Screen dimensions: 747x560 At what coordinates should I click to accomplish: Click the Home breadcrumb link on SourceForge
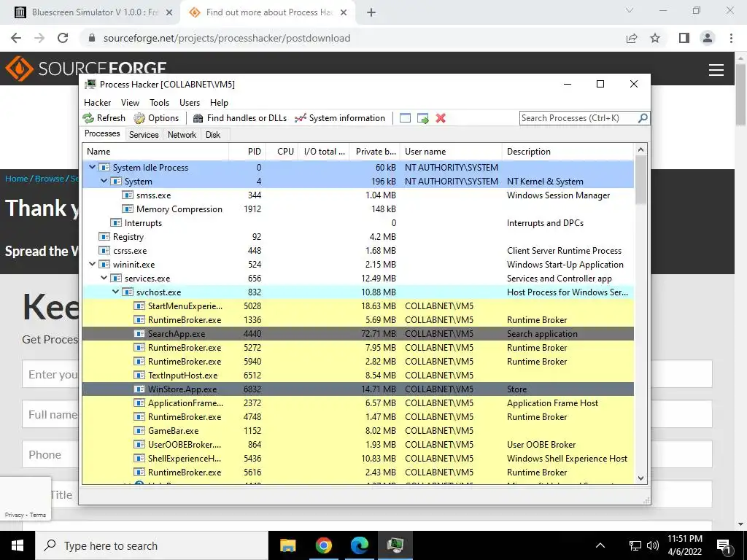17,179
